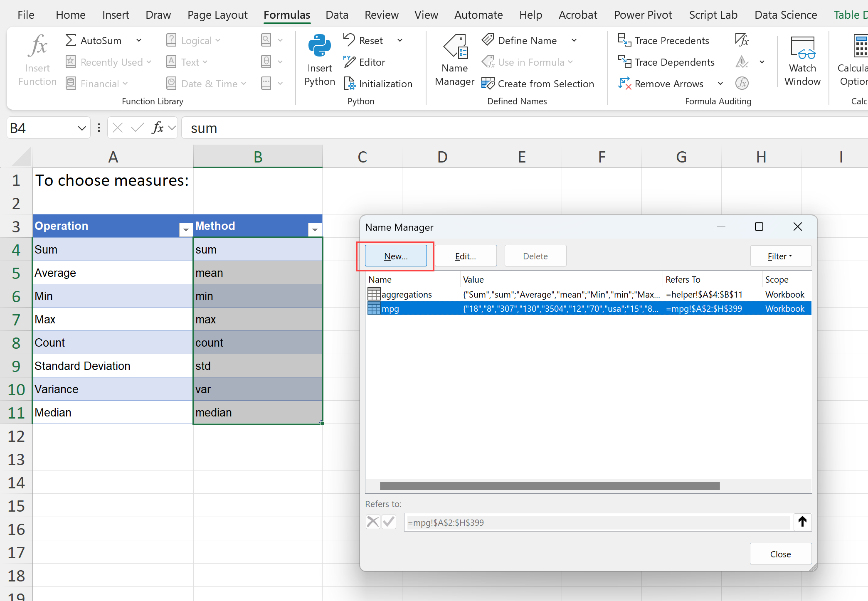Expand the Name Box dropdown
Image resolution: width=868 pixels, height=601 pixels.
tap(81, 128)
